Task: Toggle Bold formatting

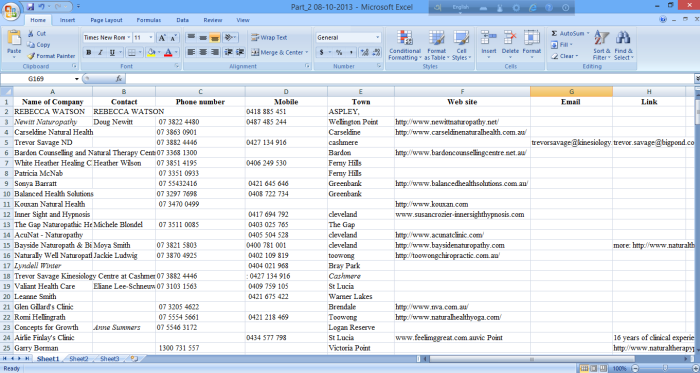Action: tap(88, 53)
